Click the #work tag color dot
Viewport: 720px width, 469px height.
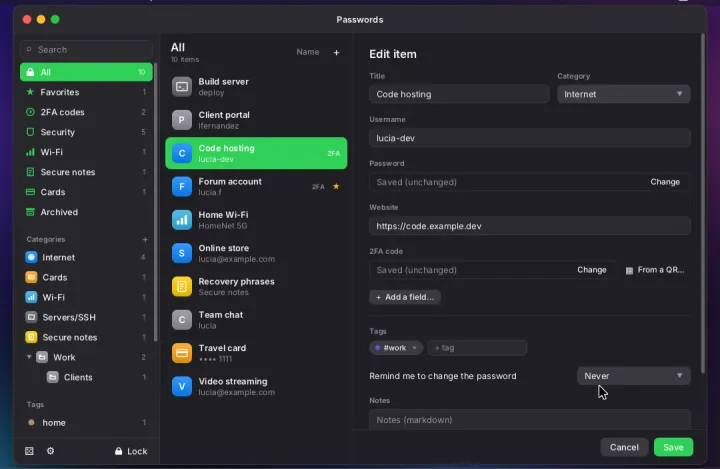click(x=377, y=348)
